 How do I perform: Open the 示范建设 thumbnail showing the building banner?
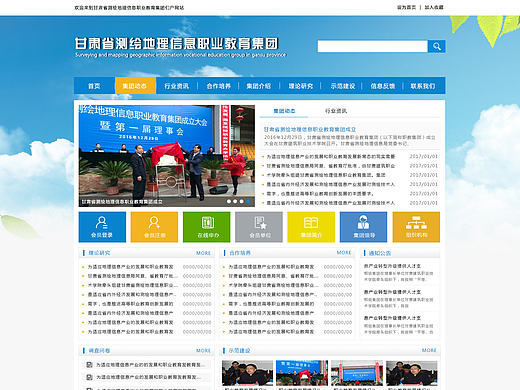357,373
